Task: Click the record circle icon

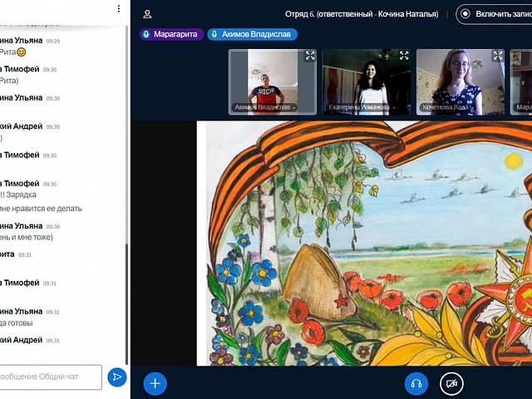Action: pyautogui.click(x=465, y=14)
